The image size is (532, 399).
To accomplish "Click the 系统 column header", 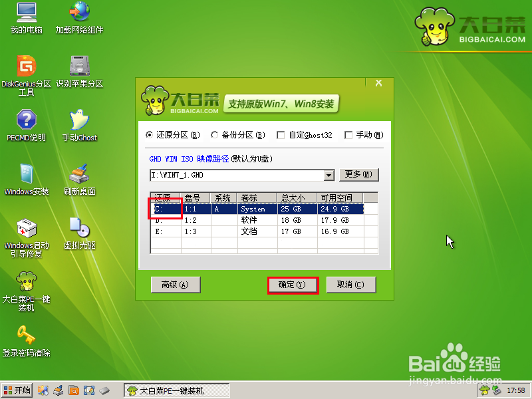I will click(224, 198).
